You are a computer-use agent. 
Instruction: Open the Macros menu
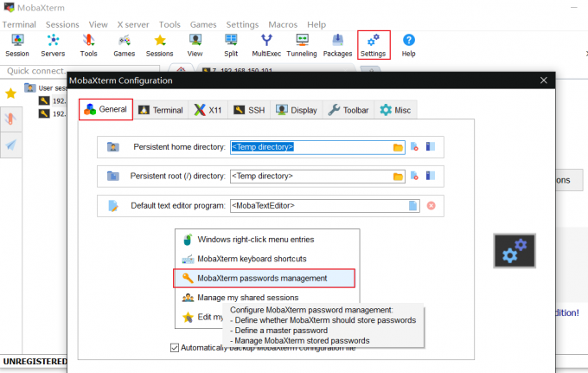pos(283,24)
